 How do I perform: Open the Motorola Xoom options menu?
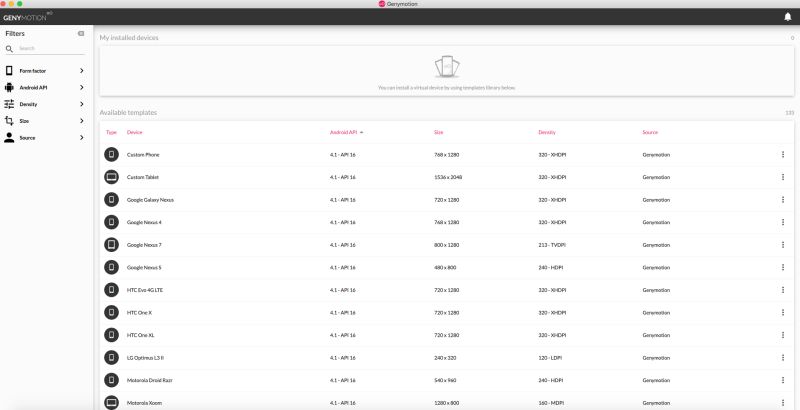pos(783,402)
